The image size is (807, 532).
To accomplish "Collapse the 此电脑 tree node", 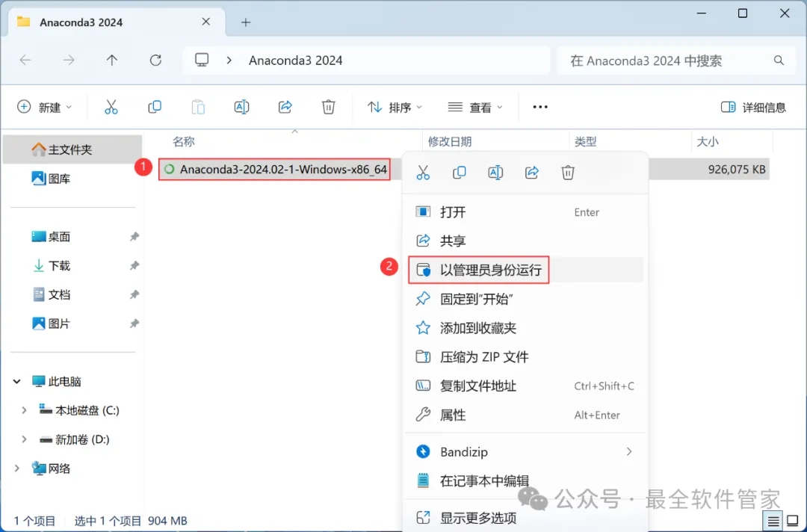I will tap(17, 382).
